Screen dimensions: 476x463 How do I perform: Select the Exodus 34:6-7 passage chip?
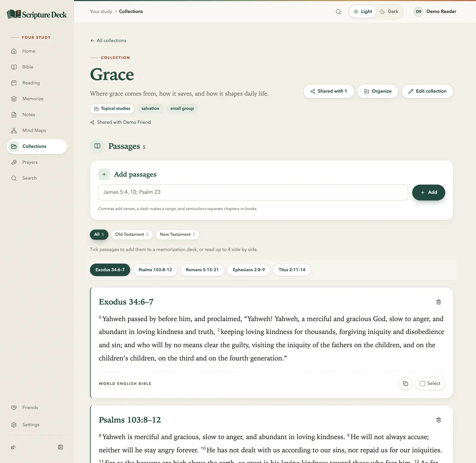pyautogui.click(x=110, y=270)
